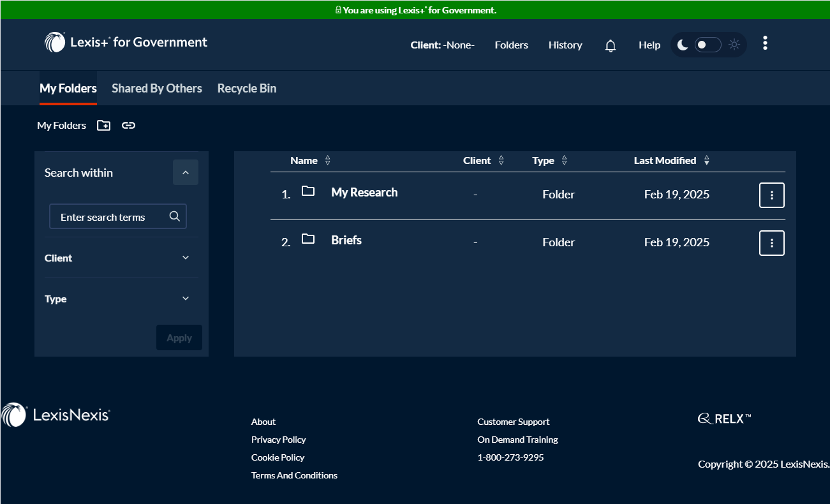Open the header three-dot more menu

pos(765,43)
